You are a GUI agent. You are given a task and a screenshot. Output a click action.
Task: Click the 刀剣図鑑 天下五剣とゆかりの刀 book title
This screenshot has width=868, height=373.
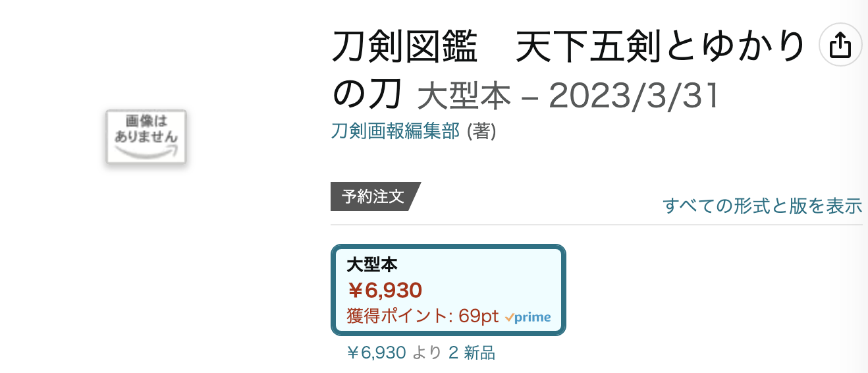[x=568, y=71]
